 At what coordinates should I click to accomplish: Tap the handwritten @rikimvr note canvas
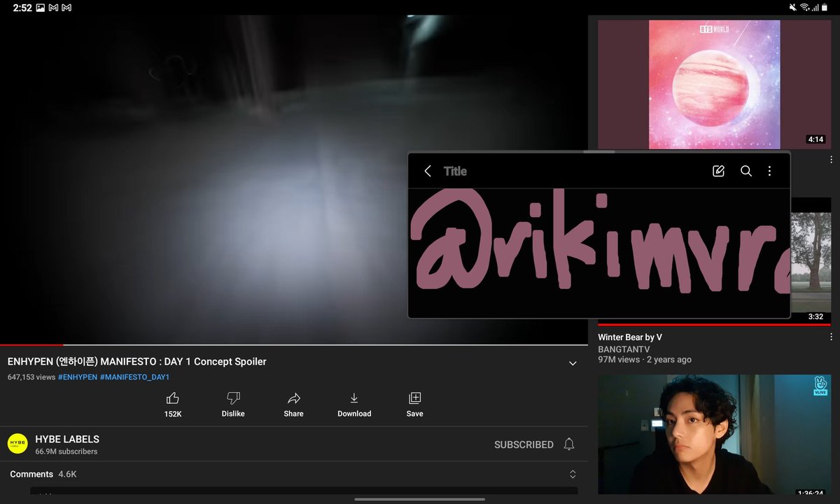click(x=599, y=253)
